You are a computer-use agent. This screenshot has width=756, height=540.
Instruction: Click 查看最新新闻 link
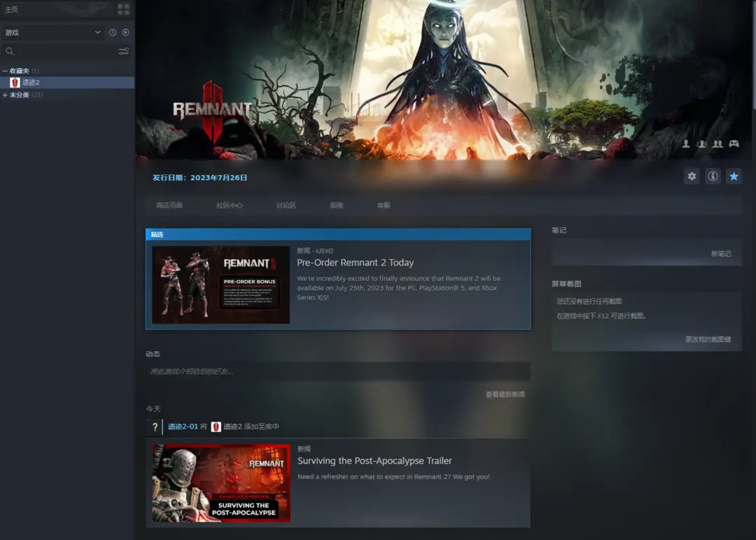pos(505,394)
